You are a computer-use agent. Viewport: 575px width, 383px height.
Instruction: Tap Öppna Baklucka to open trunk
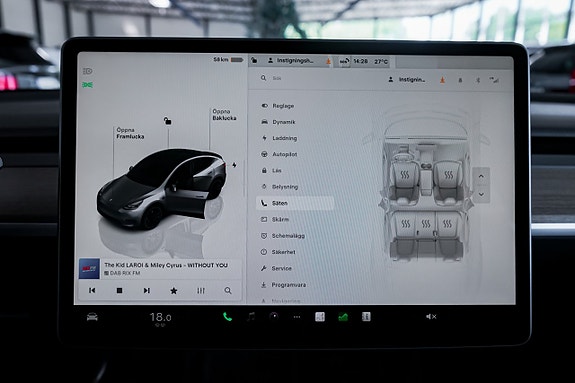(x=224, y=114)
